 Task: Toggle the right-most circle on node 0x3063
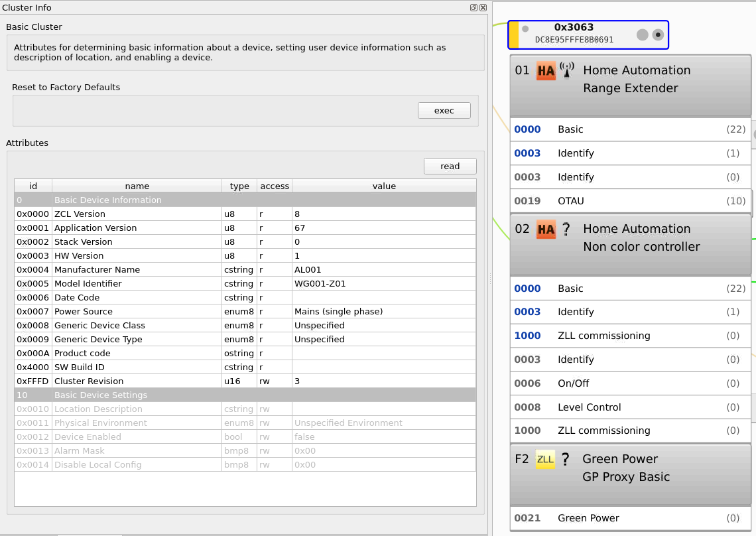658,34
